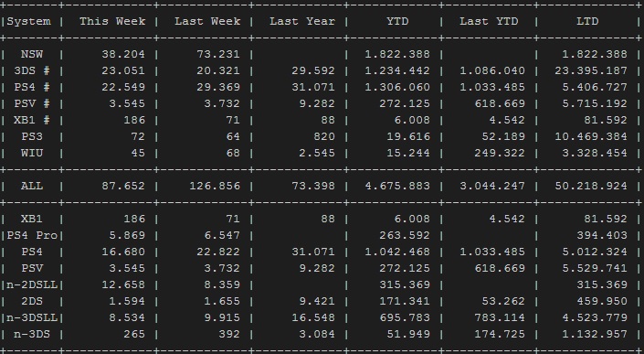Click the n-3DS LTD value 1.132.957

point(595,334)
